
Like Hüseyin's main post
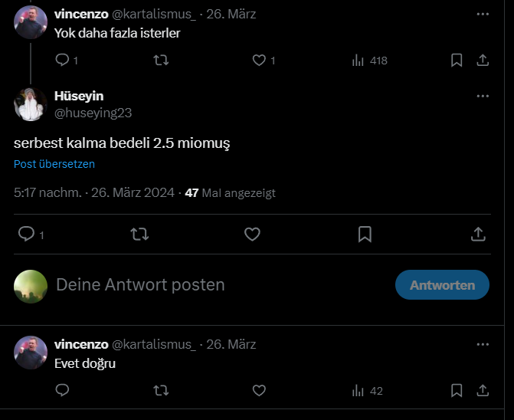[x=252, y=234]
